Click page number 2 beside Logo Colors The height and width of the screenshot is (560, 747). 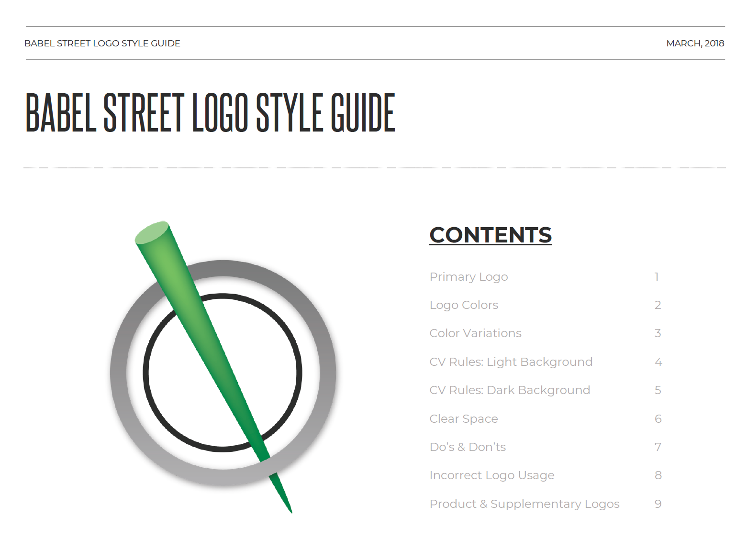[x=658, y=305]
